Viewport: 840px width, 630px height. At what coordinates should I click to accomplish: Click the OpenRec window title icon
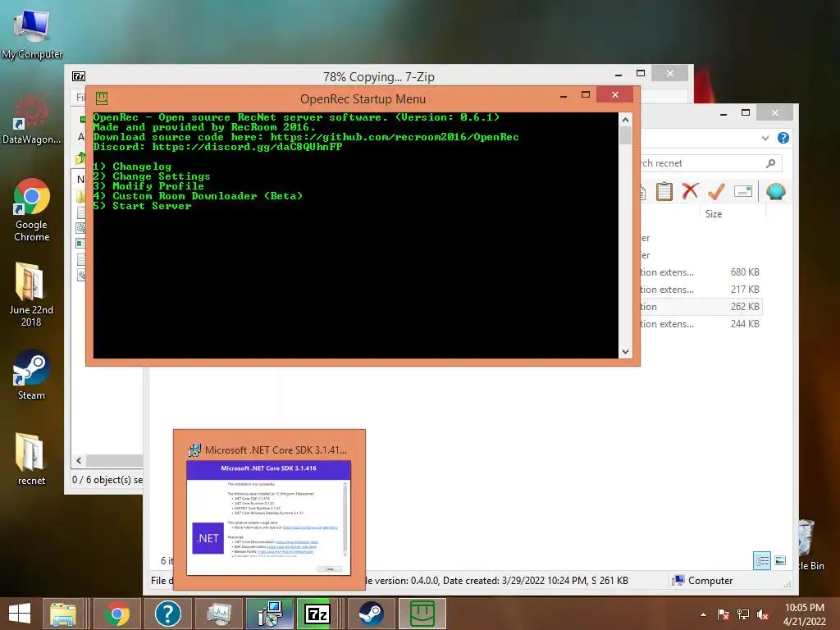tap(102, 98)
